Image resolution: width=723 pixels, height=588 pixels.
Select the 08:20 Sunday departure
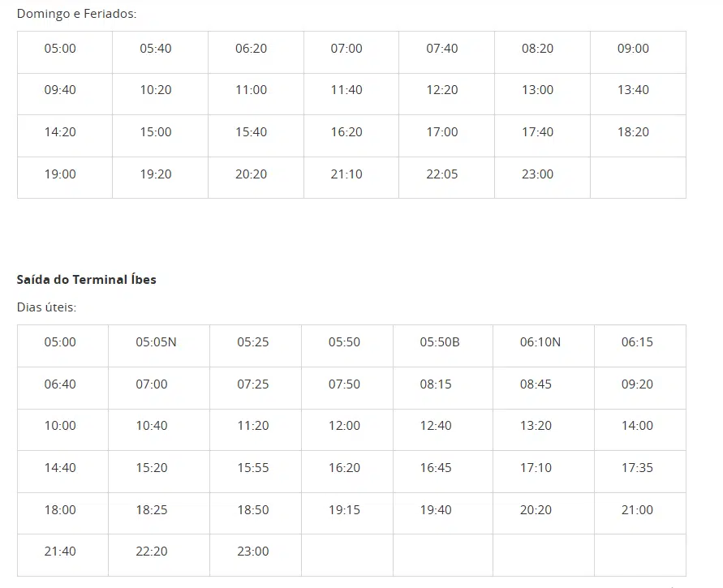click(x=537, y=49)
